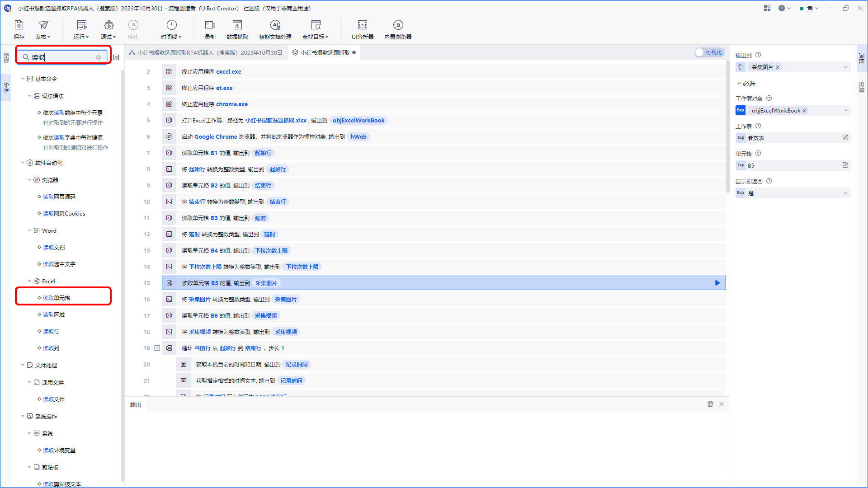Collapse the 软件自动化 tree group

click(23, 163)
